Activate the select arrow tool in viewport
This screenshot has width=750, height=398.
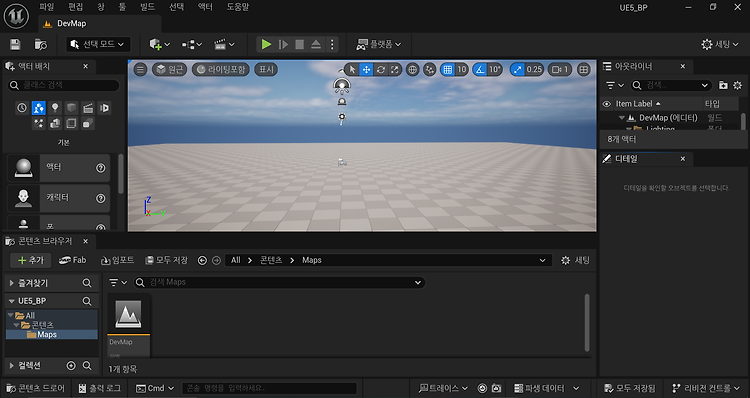point(353,69)
